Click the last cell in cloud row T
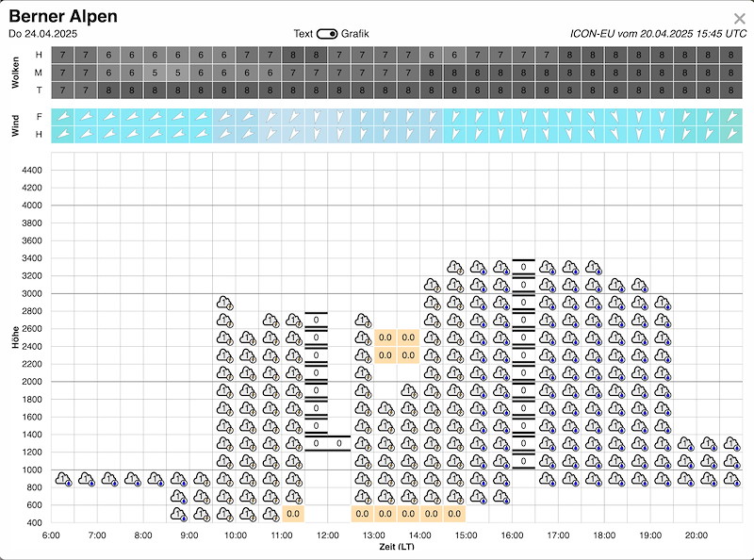Viewport: 754px width, 560px height. coord(731,90)
